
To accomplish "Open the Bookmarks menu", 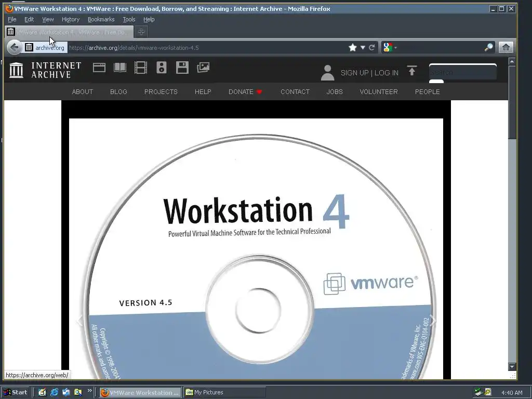I will [x=101, y=19].
